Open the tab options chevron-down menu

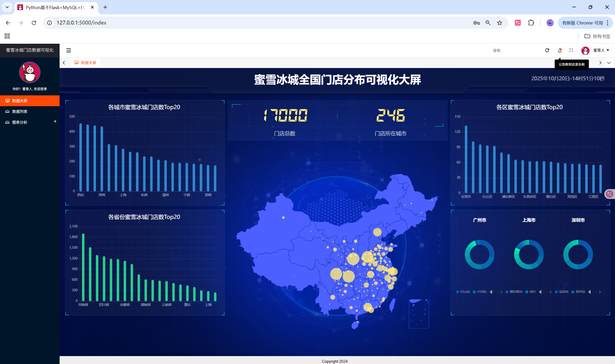(609, 63)
